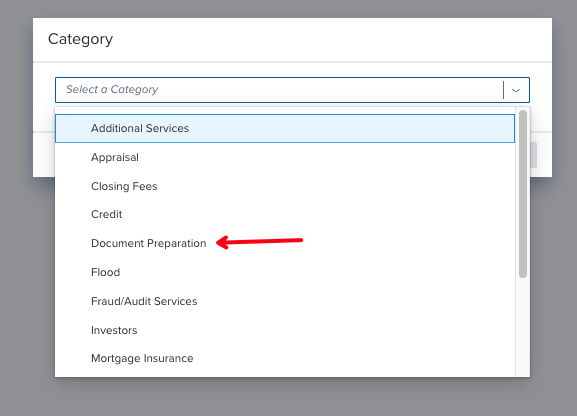
Task: Choose Additional Services from the list
Action: pos(285,128)
